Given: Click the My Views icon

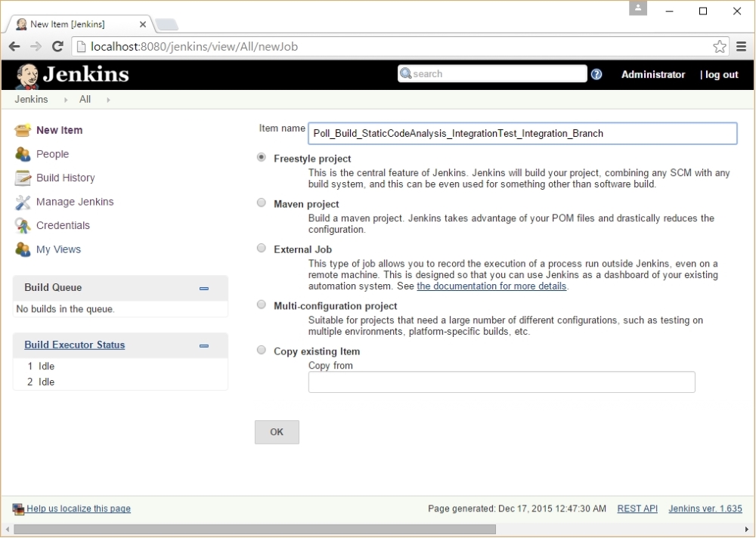Looking at the screenshot, I should pos(23,249).
